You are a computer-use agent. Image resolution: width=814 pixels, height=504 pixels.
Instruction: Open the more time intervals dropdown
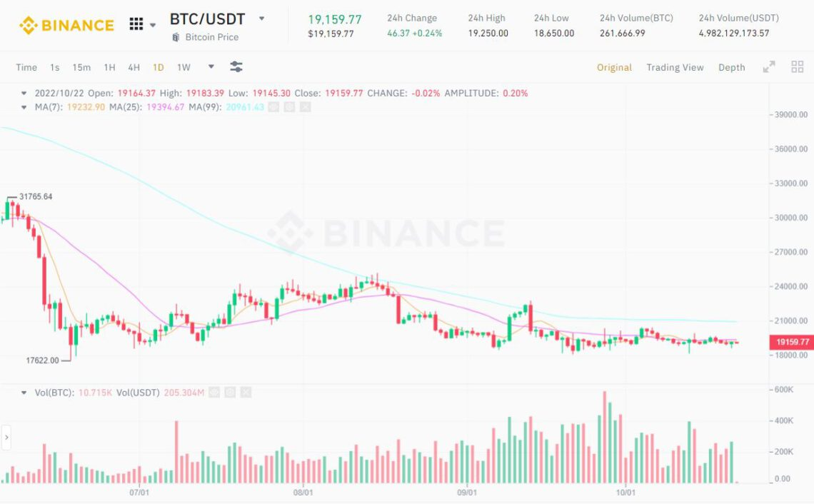[x=211, y=67]
